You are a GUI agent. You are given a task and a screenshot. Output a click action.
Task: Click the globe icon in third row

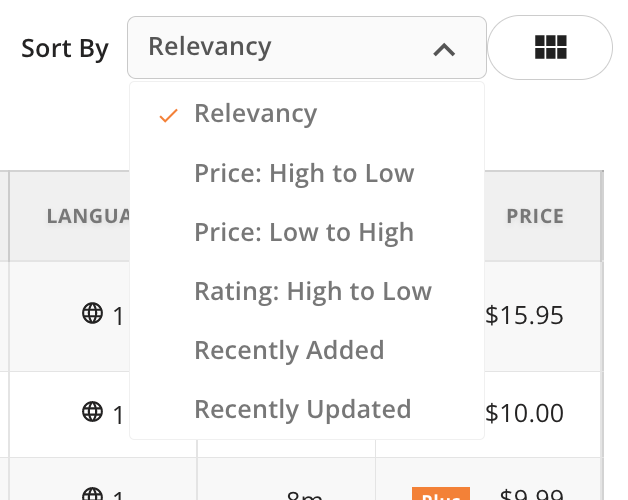93,494
